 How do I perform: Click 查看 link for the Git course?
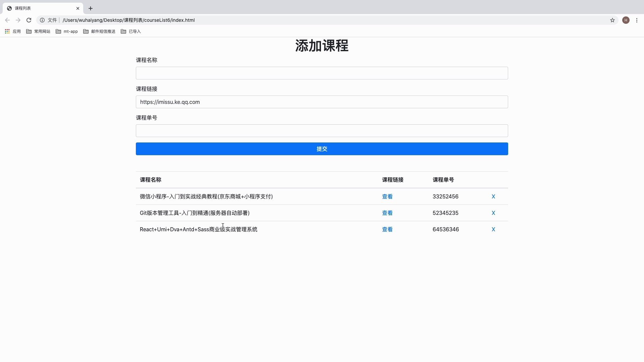(x=387, y=213)
